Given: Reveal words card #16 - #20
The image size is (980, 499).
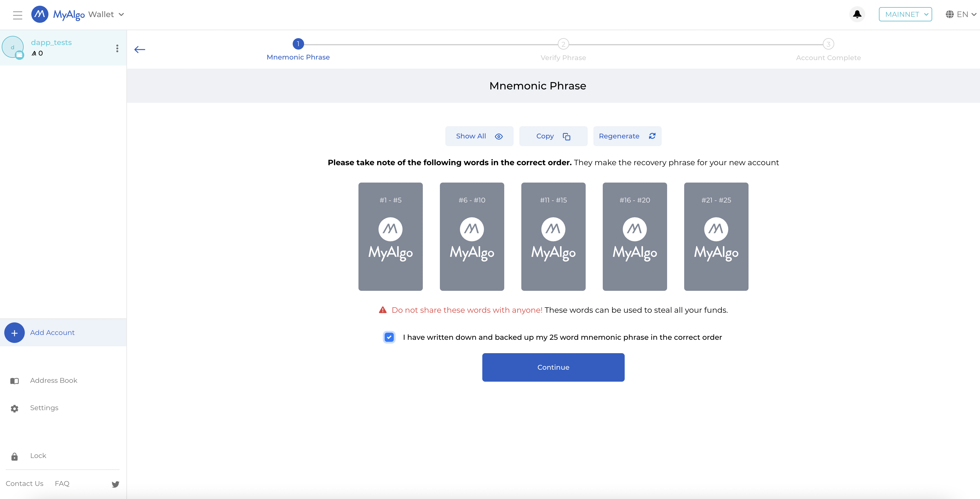Looking at the screenshot, I should pyautogui.click(x=635, y=237).
